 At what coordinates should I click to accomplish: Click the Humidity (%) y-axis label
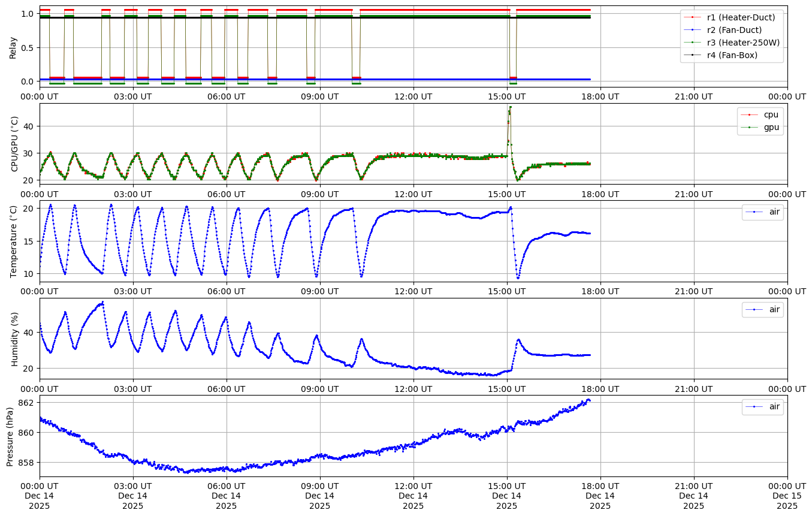16,339
